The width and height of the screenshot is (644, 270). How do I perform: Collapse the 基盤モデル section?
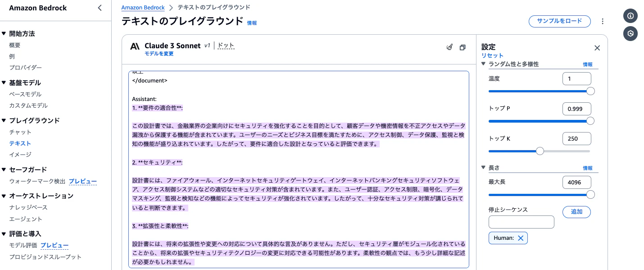point(4,83)
